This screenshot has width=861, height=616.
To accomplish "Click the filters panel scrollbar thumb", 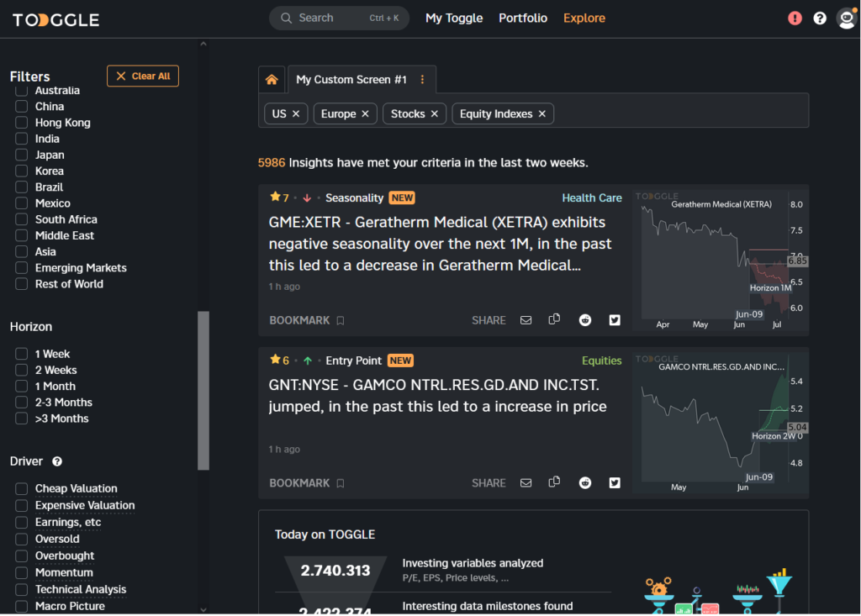I will tap(203, 390).
